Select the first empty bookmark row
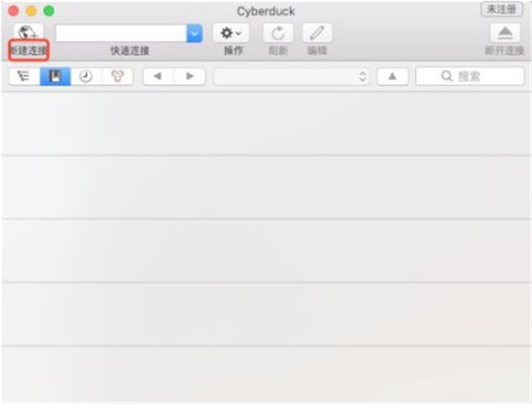 click(266, 122)
